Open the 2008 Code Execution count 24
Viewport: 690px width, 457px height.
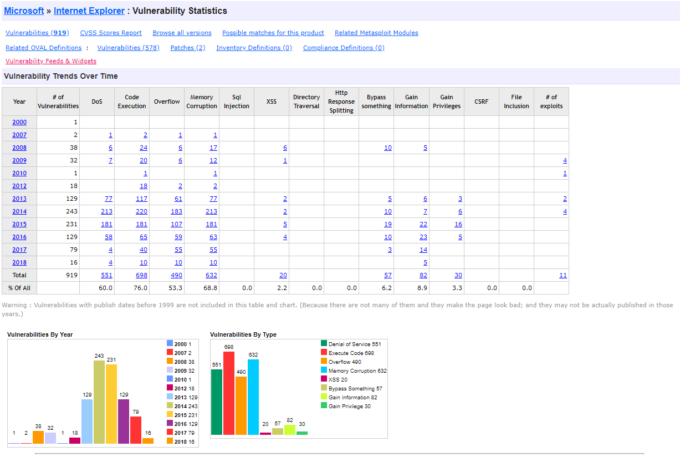pos(143,148)
